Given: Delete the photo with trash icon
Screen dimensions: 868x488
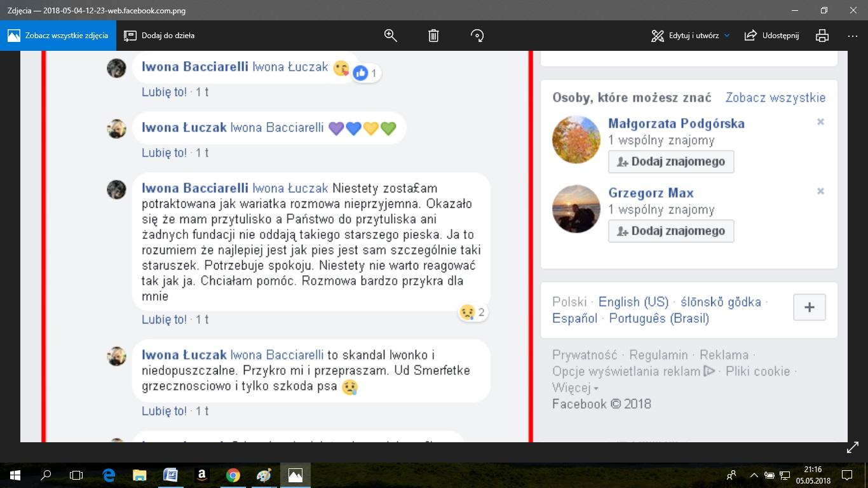Looking at the screenshot, I should click(x=433, y=36).
